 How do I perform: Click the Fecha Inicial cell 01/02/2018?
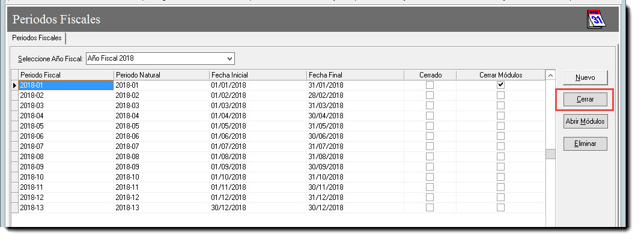coord(258,95)
